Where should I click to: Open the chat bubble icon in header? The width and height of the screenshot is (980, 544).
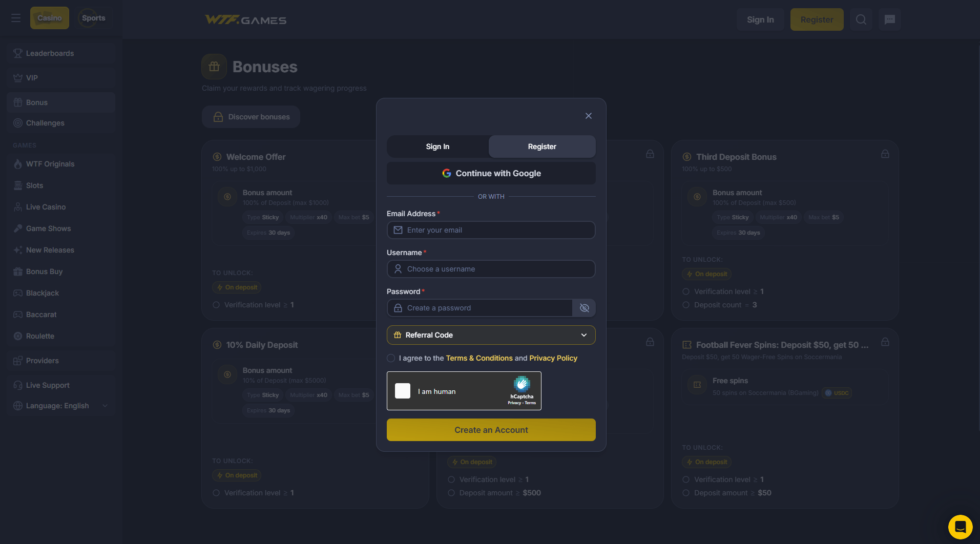[890, 19]
